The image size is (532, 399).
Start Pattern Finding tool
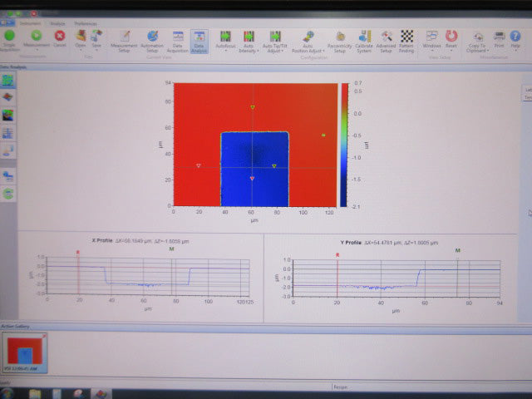[406, 38]
